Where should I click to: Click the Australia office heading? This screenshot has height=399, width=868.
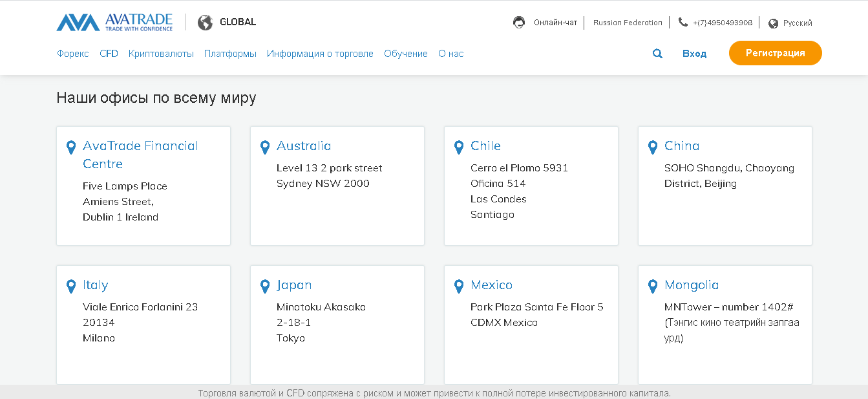point(304,146)
